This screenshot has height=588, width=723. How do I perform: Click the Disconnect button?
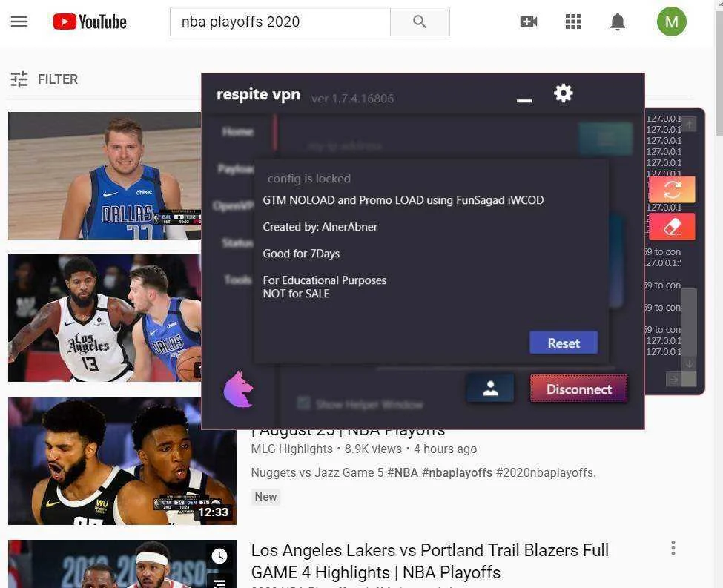(578, 389)
